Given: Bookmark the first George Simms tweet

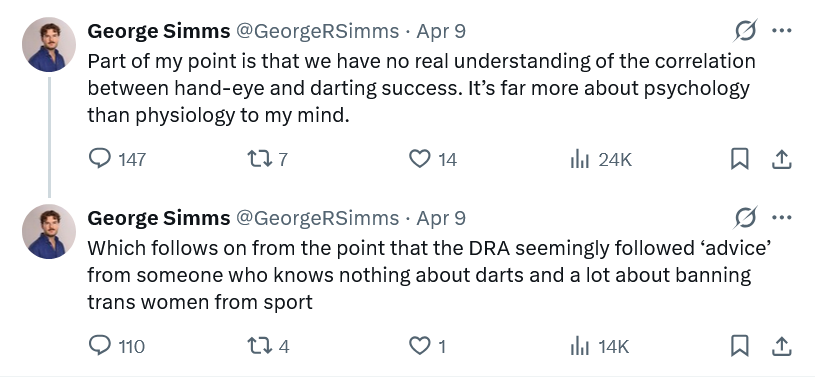Looking at the screenshot, I should pyautogui.click(x=739, y=159).
